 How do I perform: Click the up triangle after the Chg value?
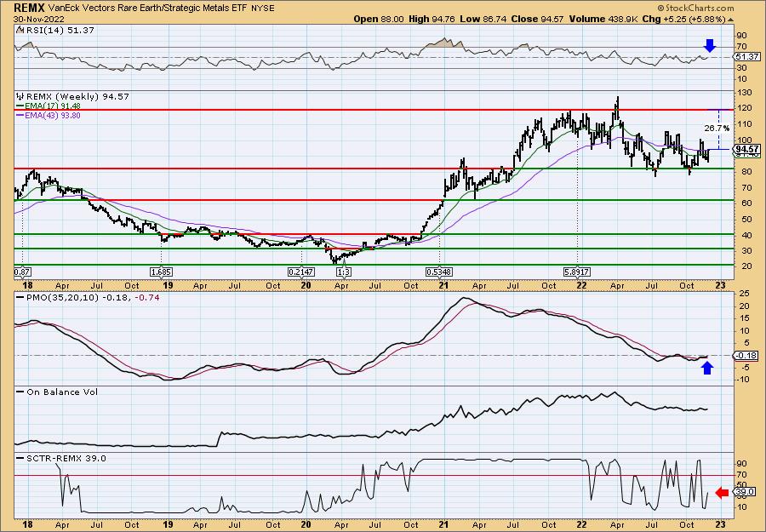coord(731,20)
